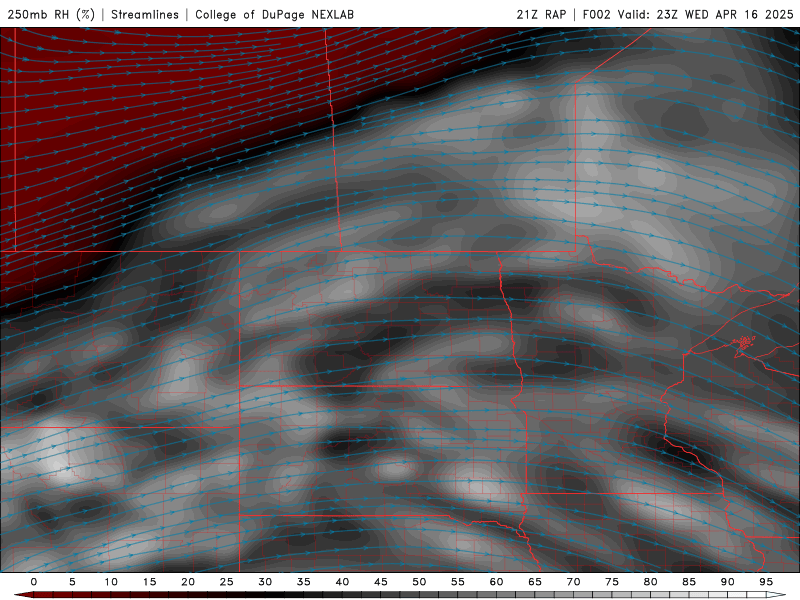Click the '21Z RAP' model run label

click(541, 14)
